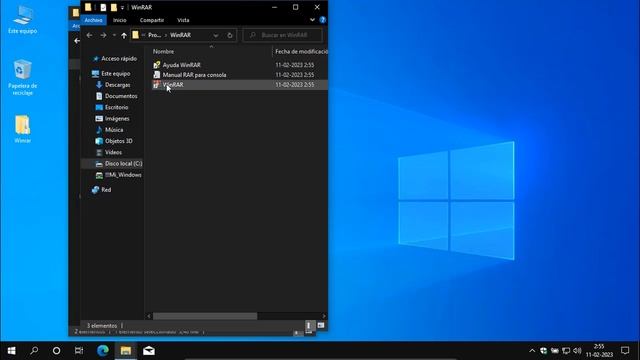Screen dimensions: 640x360
Task: Go forward with the forward arrow
Action: [x=103, y=36]
